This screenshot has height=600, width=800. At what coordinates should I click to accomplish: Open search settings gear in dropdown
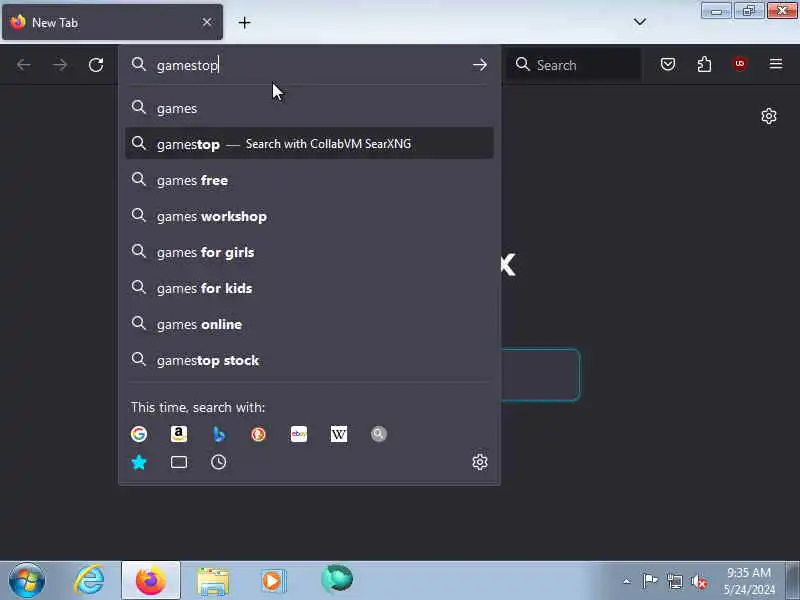[480, 462]
